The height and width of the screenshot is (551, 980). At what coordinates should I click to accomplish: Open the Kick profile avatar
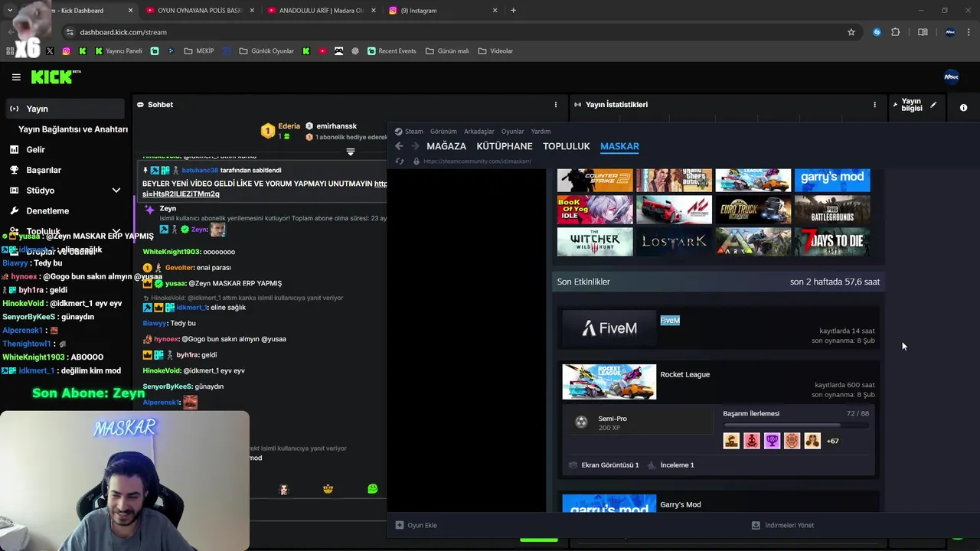[x=951, y=77]
